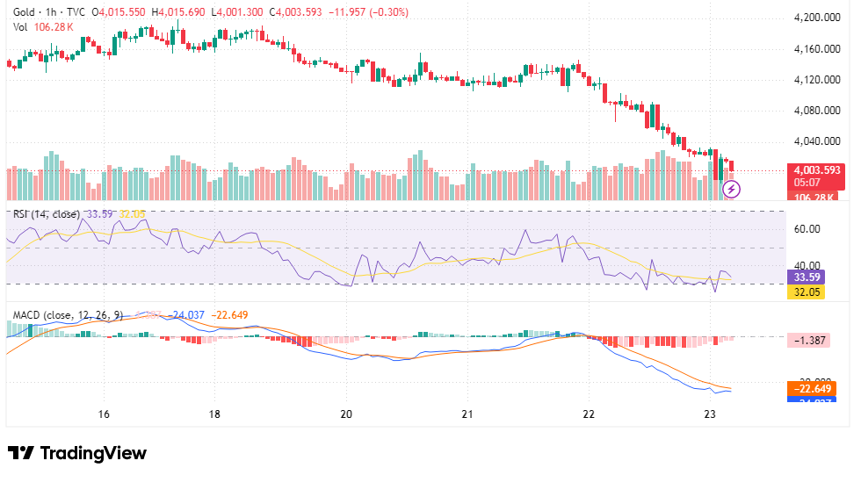Click the date label 16 on time axis
The image size is (861, 504).
104,414
